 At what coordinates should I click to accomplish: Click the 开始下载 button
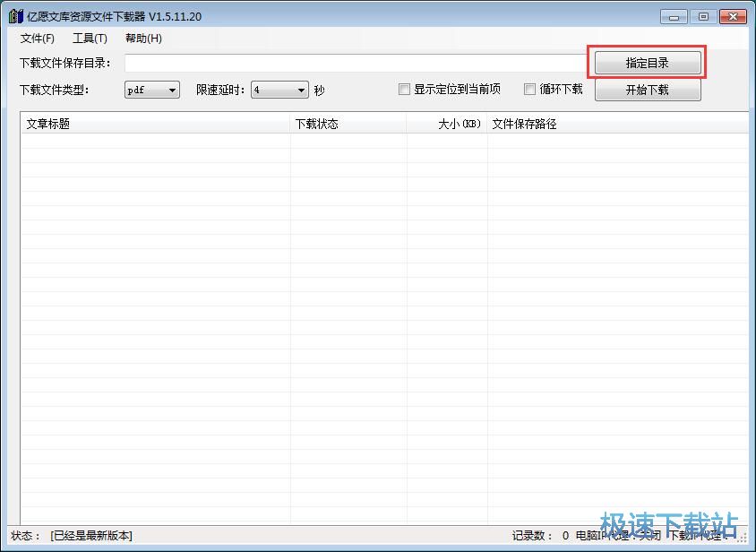point(648,90)
